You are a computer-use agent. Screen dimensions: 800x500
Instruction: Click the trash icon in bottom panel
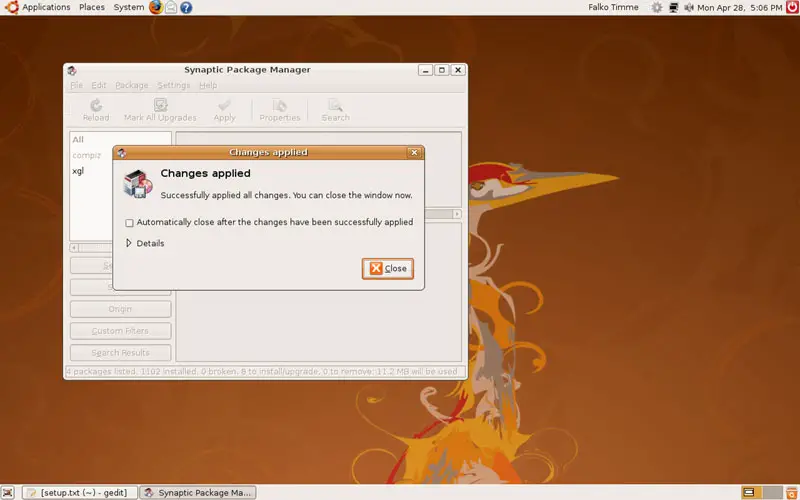click(792, 492)
